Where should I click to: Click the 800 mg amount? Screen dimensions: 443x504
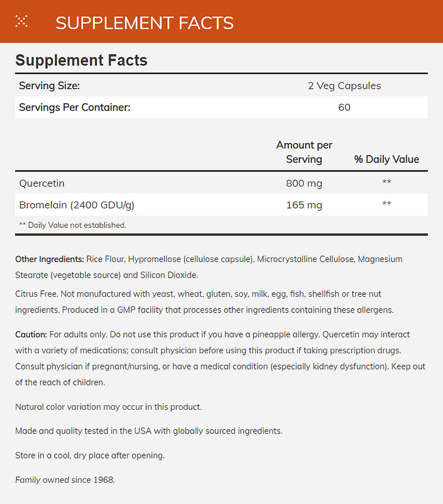click(304, 183)
